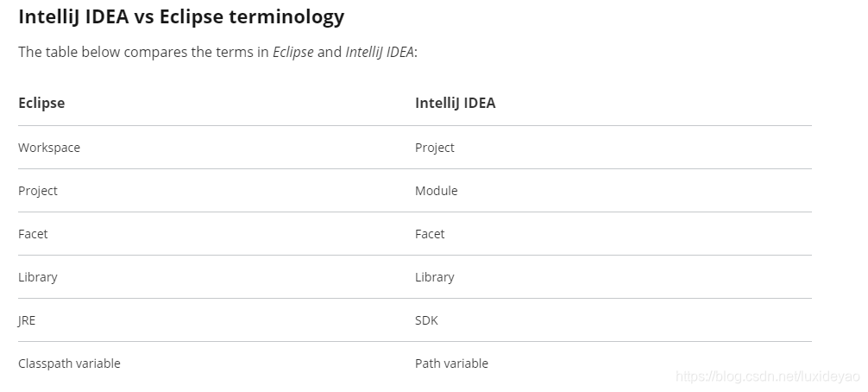Click the 'Module' cell

point(436,191)
